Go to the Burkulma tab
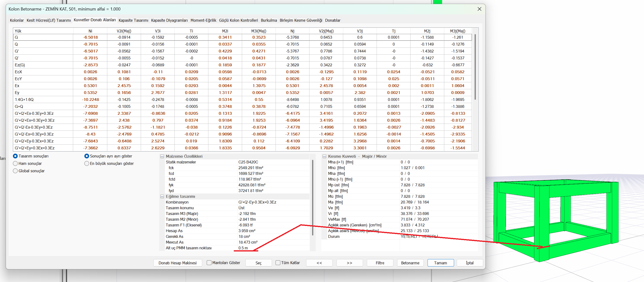Viewport: 644px width, 282px height. (x=269, y=20)
